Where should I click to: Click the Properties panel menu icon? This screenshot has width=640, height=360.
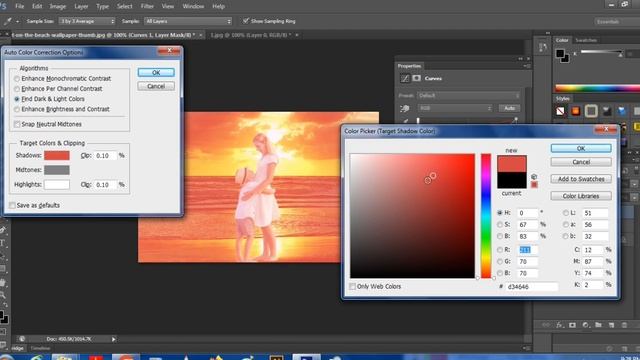tap(527, 66)
